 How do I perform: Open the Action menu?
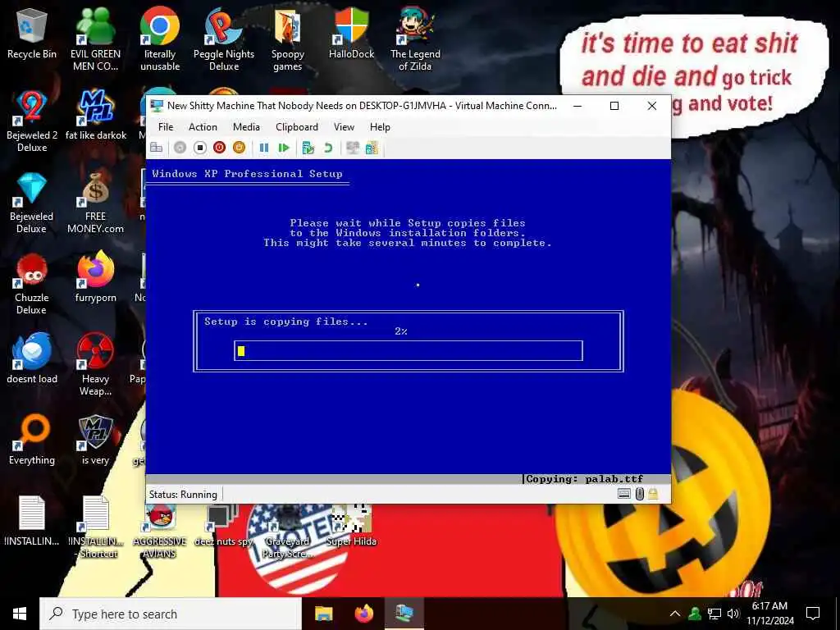click(203, 127)
